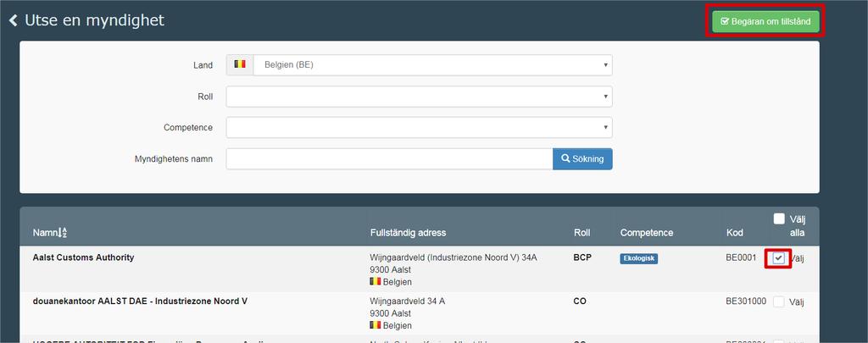Image resolution: width=868 pixels, height=343 pixels.
Task: Check Välj for douanekantoor AALST DAE row
Action: pyautogui.click(x=779, y=302)
